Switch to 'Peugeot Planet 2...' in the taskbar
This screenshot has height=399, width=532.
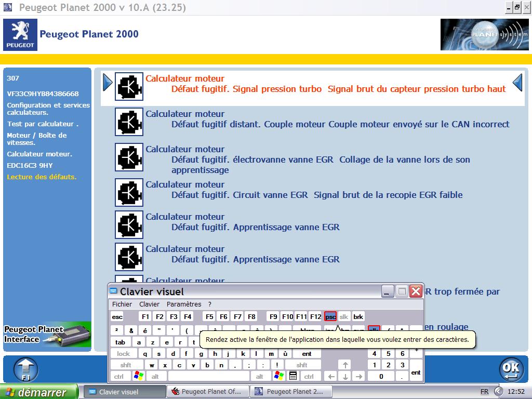point(290,392)
